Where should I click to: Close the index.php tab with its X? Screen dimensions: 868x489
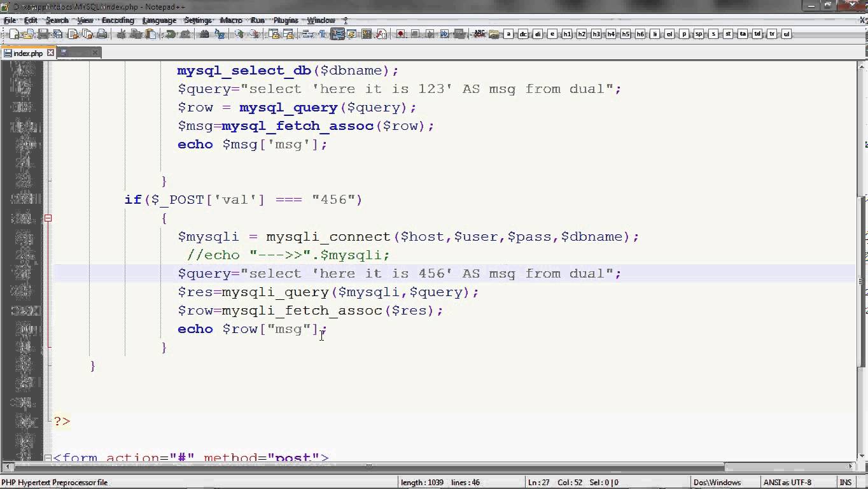(51, 53)
